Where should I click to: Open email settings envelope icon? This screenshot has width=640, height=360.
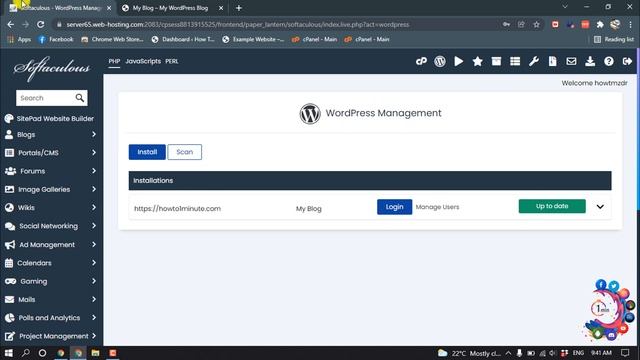click(x=571, y=61)
